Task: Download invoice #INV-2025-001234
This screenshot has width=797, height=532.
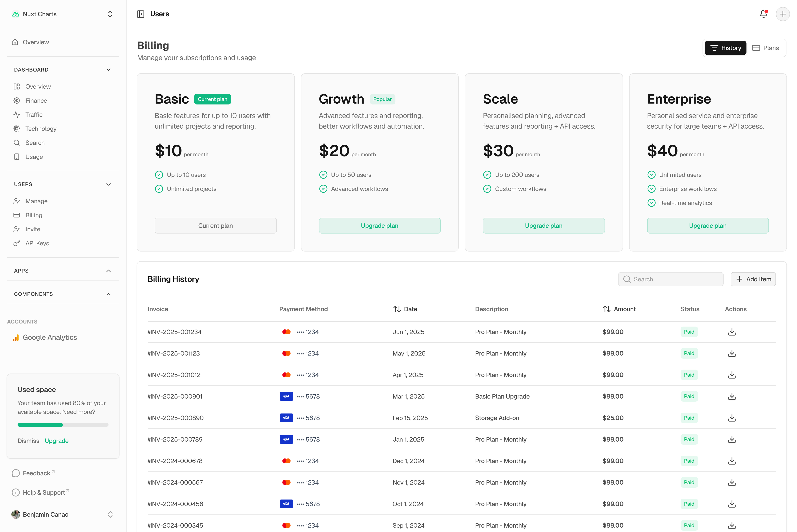Action: point(732,332)
